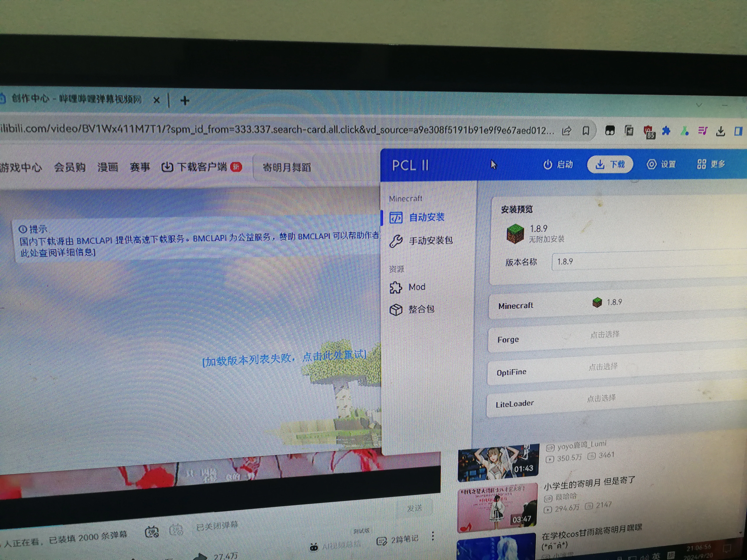Screen dimensions: 747x560
Task: Open browser extensions puzzle icon
Action: click(666, 131)
